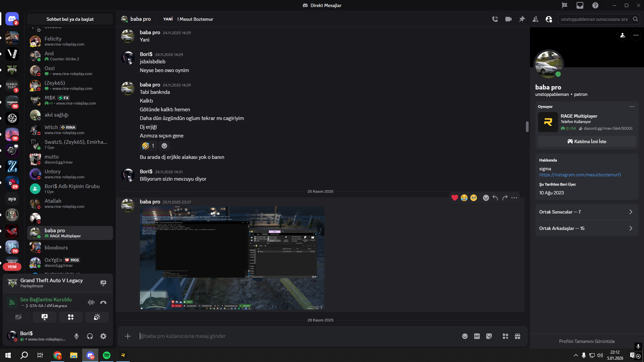Screen dimensions: 644x362
Task: Open the 'aya' server icon
Action: [x=12, y=199]
